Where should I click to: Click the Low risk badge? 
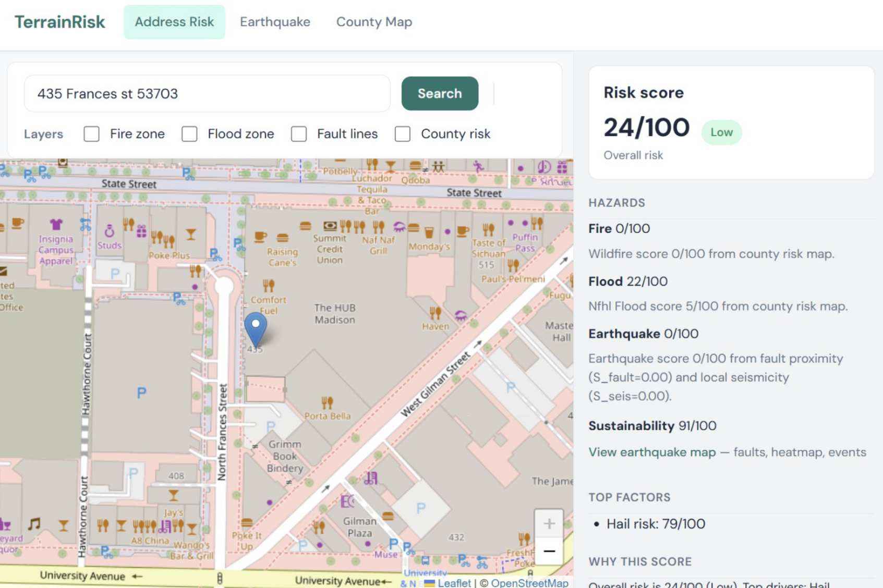(x=721, y=132)
